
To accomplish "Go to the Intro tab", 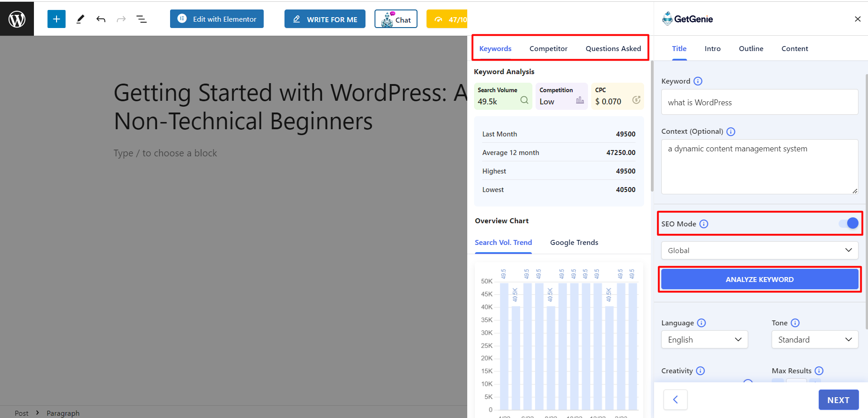I will click(x=712, y=48).
